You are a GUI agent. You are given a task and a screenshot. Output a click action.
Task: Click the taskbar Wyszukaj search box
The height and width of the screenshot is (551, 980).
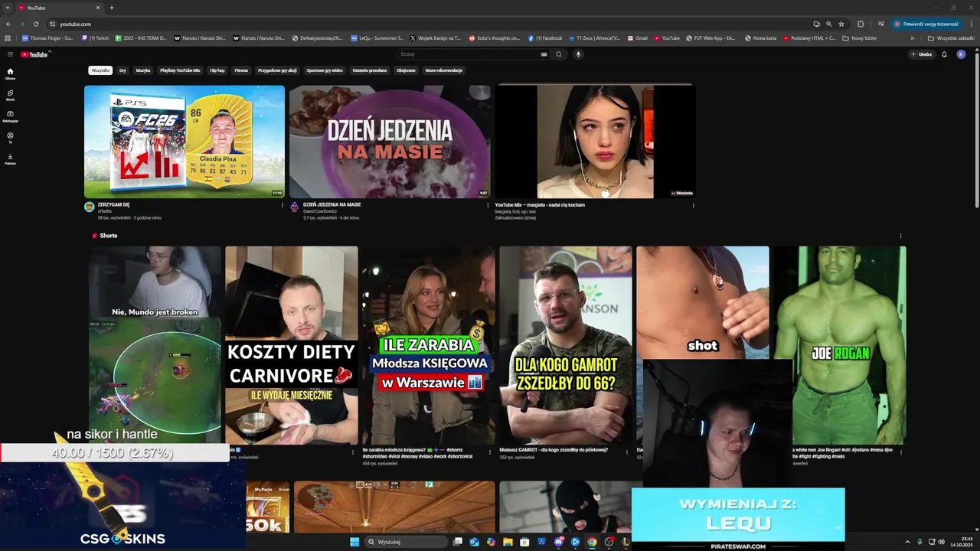click(x=405, y=542)
